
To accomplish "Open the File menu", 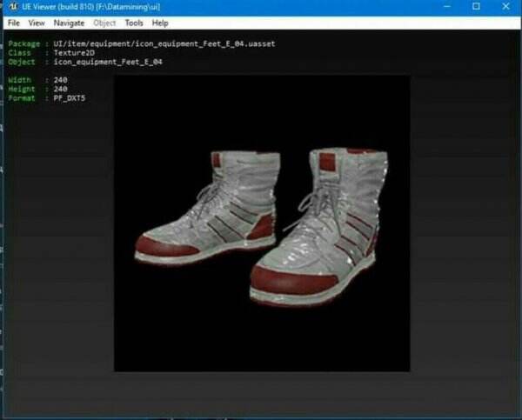I will (x=14, y=23).
